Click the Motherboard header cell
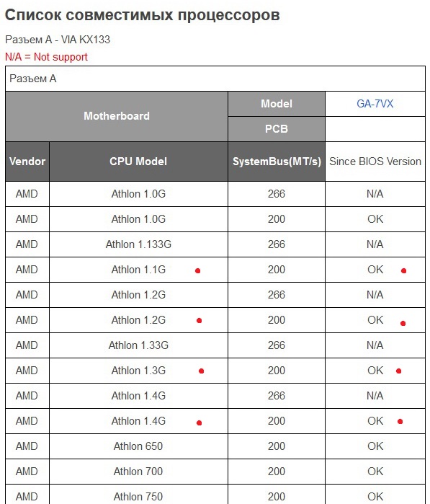 [x=117, y=116]
